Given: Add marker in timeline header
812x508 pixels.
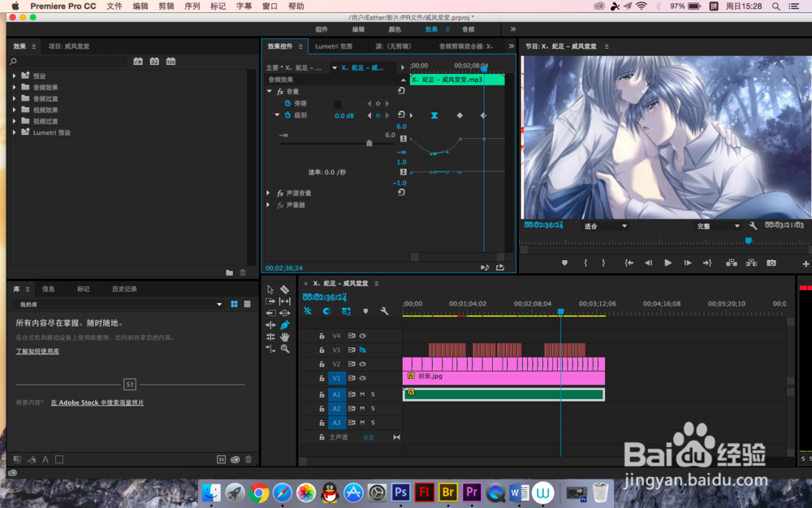Looking at the screenshot, I should click(365, 311).
